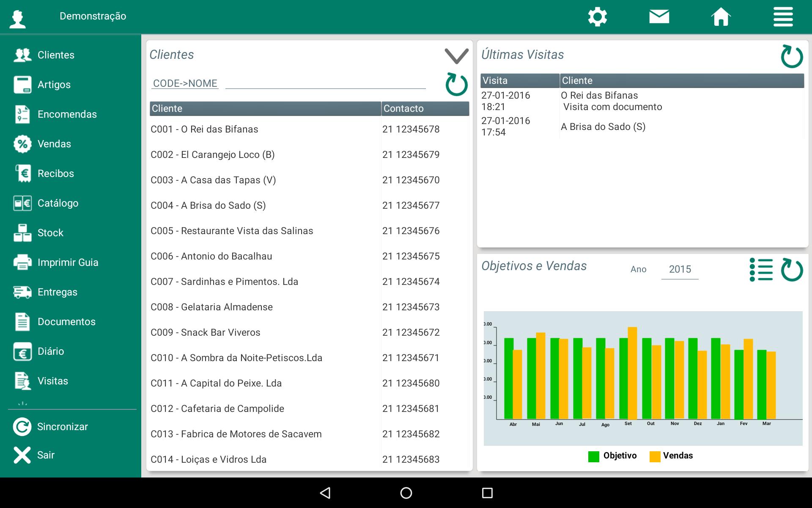Click the green Objetivo legend swatch
The width and height of the screenshot is (812, 508).
[594, 456]
